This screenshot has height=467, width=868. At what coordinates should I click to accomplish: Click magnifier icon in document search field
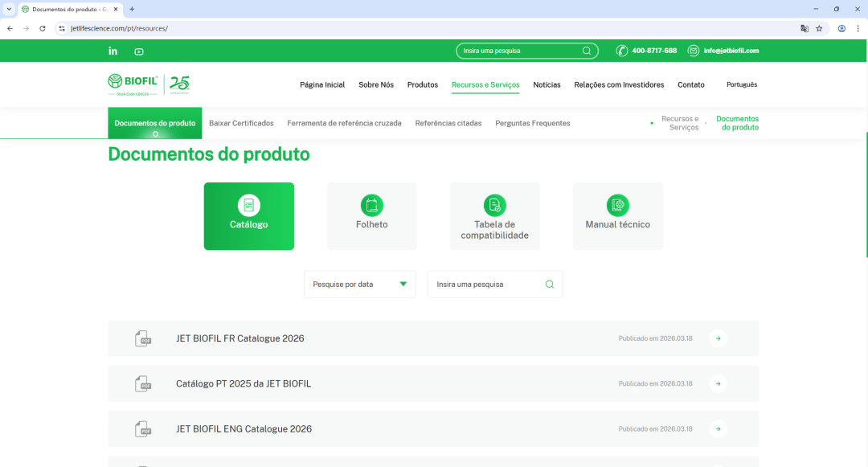point(550,285)
